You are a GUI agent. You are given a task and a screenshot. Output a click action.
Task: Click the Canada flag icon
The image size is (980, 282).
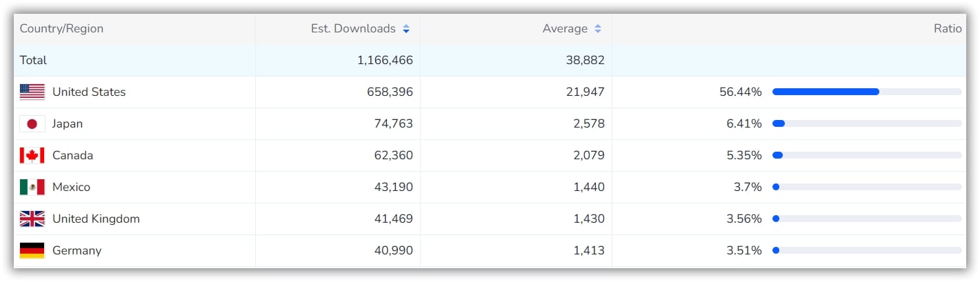click(x=32, y=155)
